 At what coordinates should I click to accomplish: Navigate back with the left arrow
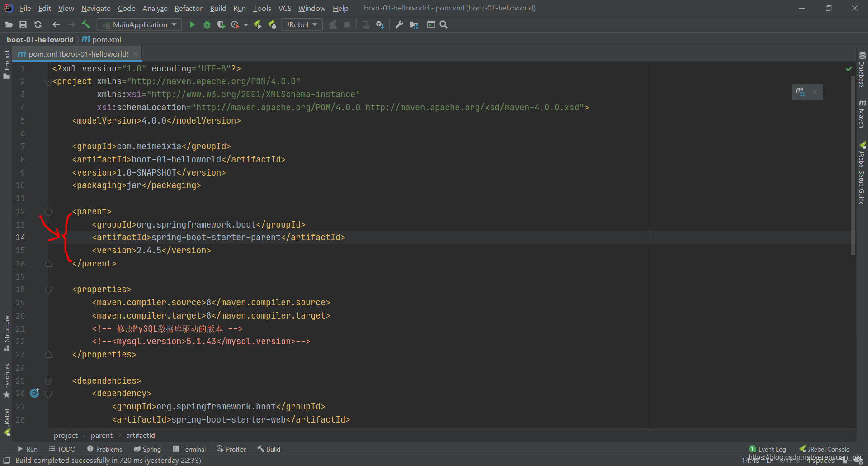57,24
